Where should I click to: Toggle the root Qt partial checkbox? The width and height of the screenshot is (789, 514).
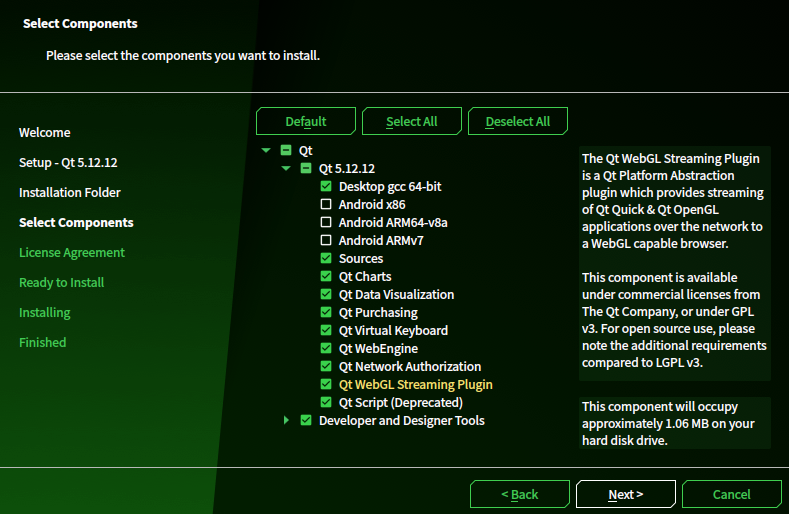[x=286, y=150]
